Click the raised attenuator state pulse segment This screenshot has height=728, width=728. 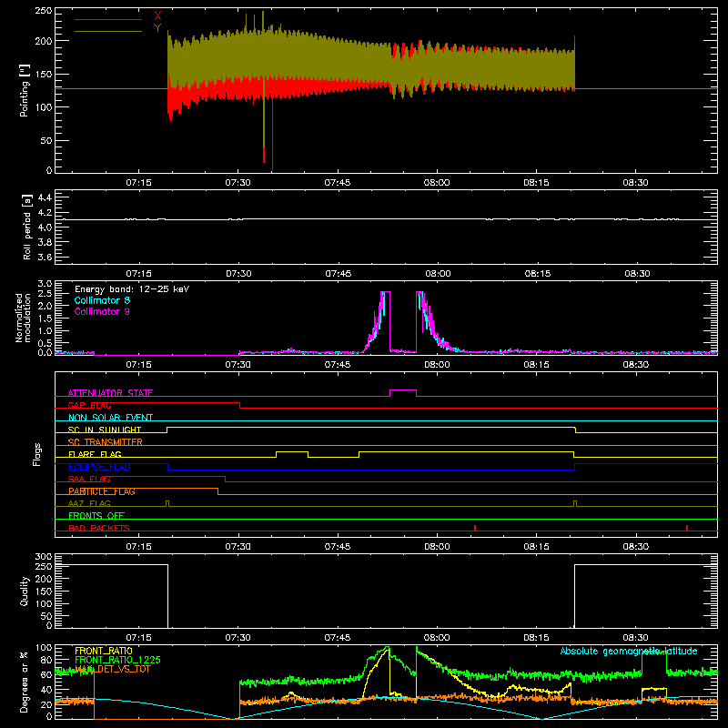tap(403, 390)
